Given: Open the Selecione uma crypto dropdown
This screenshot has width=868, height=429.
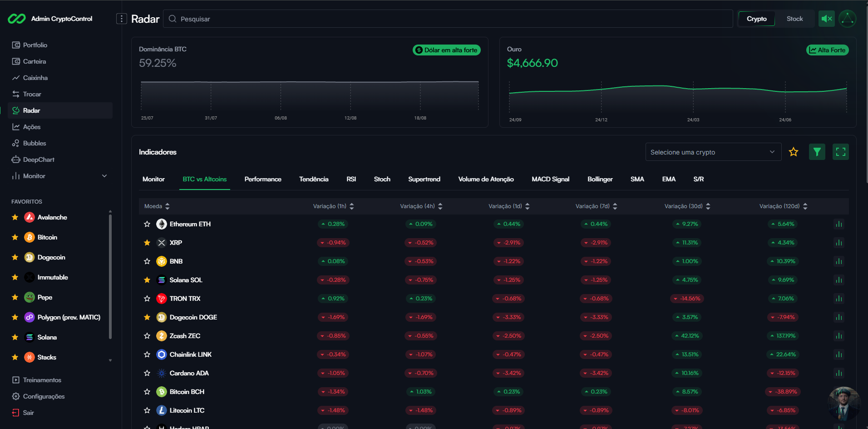Looking at the screenshot, I should coord(713,152).
